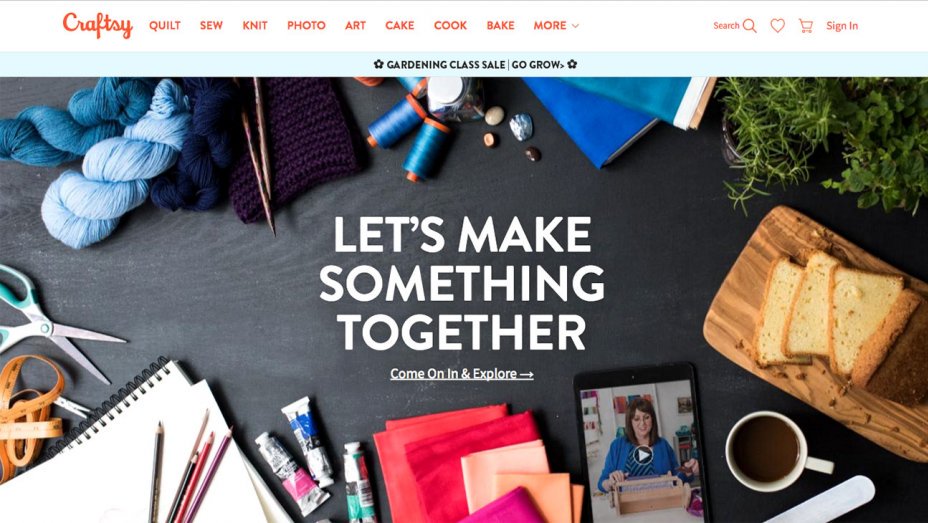Expand the MORE menu chevron
The width and height of the screenshot is (928, 523).
pyautogui.click(x=575, y=26)
